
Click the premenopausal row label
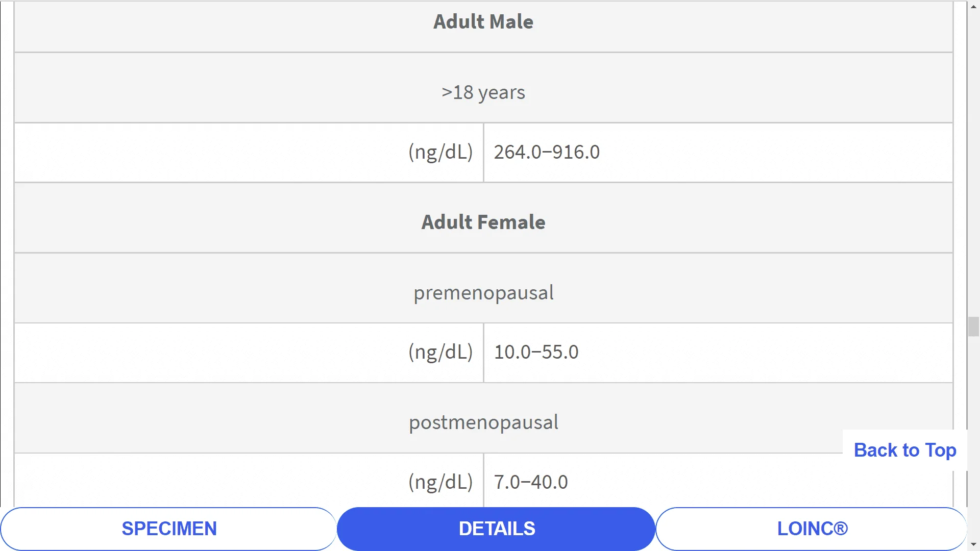pos(483,293)
